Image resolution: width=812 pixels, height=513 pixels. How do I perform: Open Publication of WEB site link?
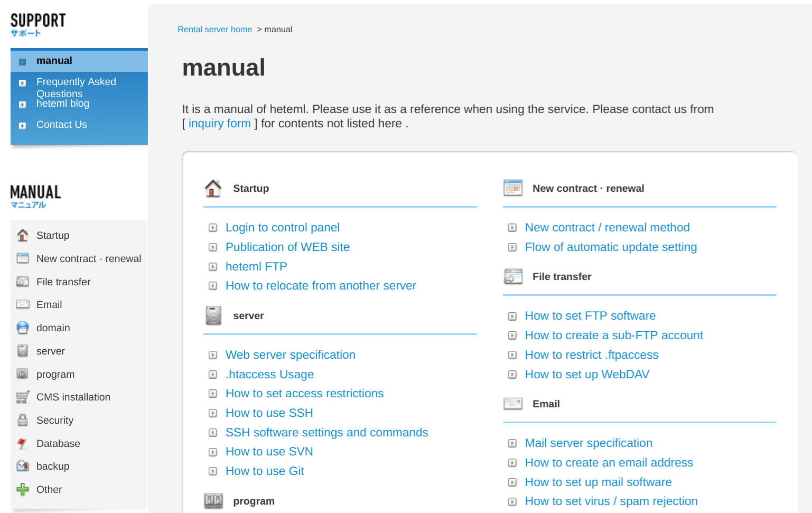(287, 247)
